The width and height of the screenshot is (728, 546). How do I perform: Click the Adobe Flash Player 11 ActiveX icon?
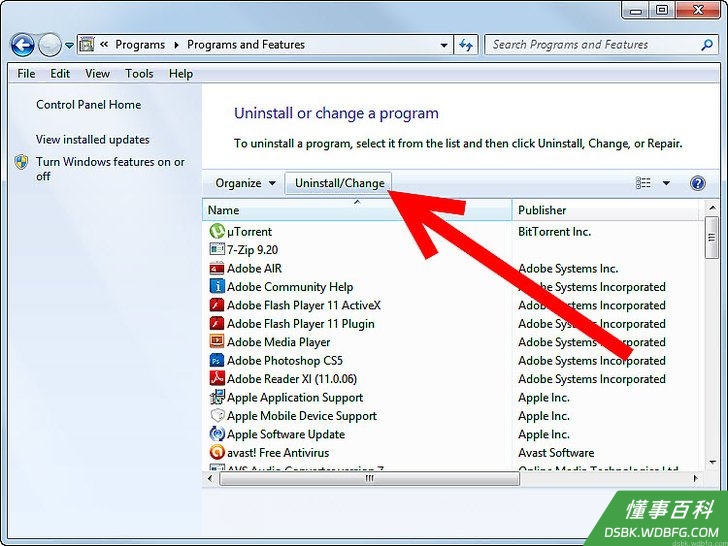(x=217, y=305)
